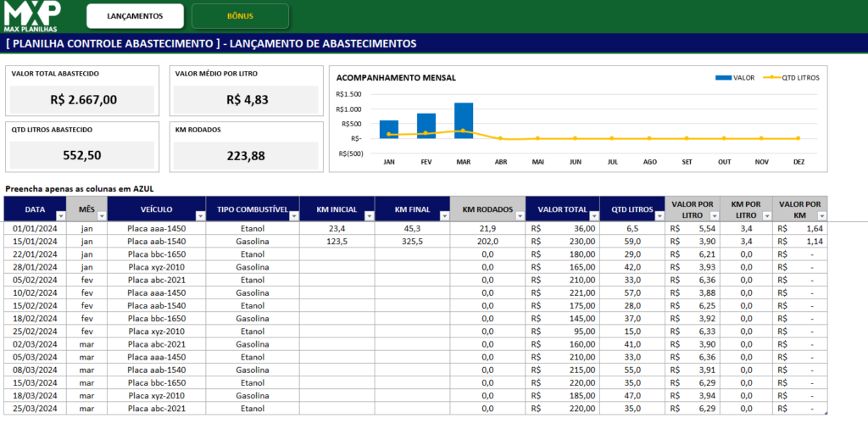Expand the MÊS column filter arrow
The image size is (868, 440).
tap(100, 216)
